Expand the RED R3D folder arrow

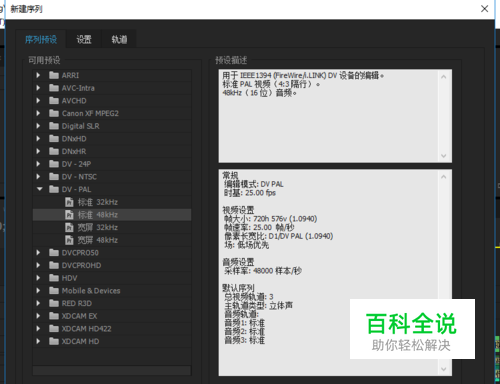[38, 303]
